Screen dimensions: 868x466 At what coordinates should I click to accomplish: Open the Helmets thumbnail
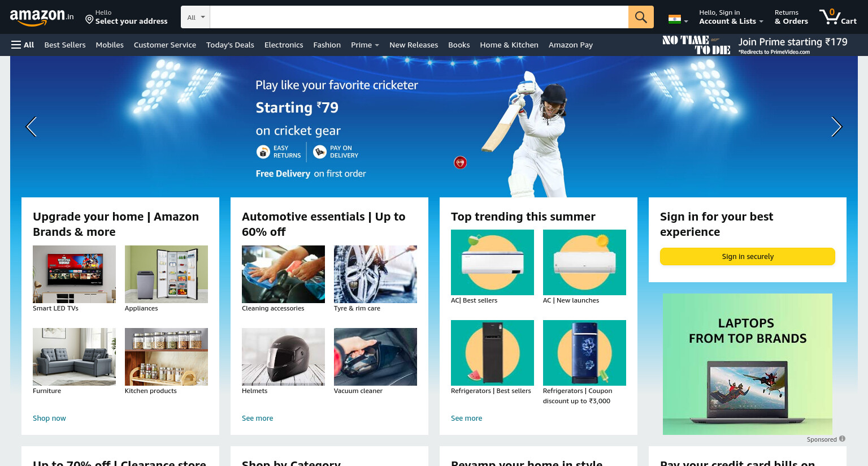[283, 357]
